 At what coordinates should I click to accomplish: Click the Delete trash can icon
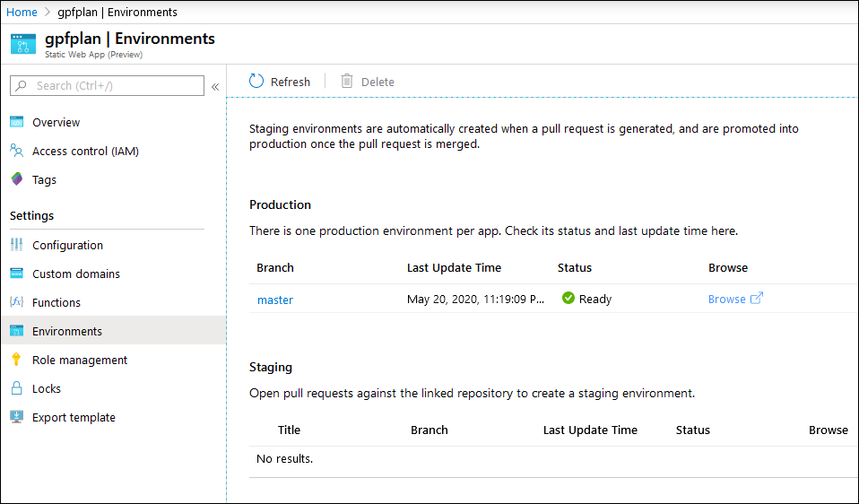point(347,81)
